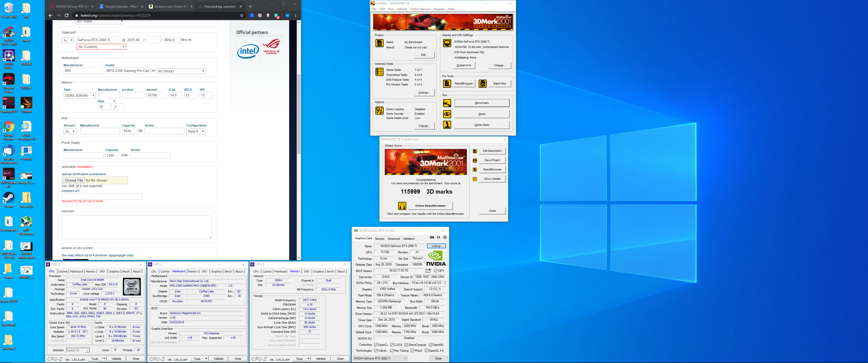Click the Chrome reload page icon

coord(67,15)
